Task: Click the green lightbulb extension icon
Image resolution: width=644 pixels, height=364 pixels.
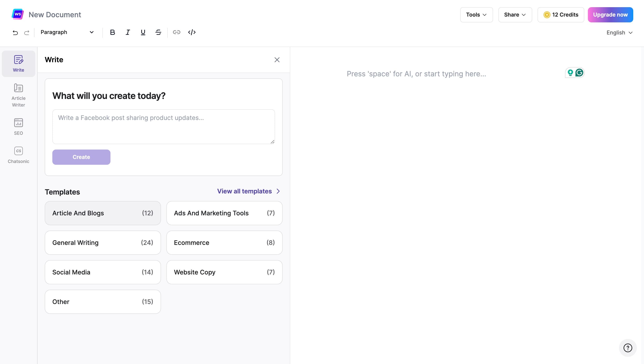Action: click(570, 73)
